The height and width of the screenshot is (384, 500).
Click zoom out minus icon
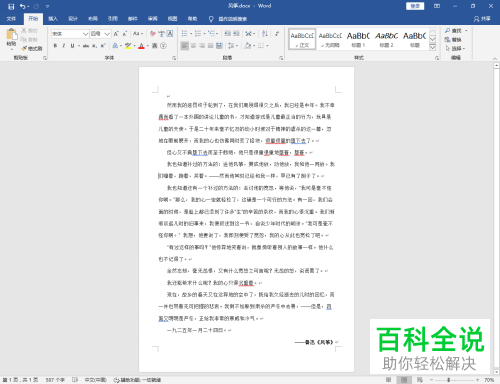point(431,380)
